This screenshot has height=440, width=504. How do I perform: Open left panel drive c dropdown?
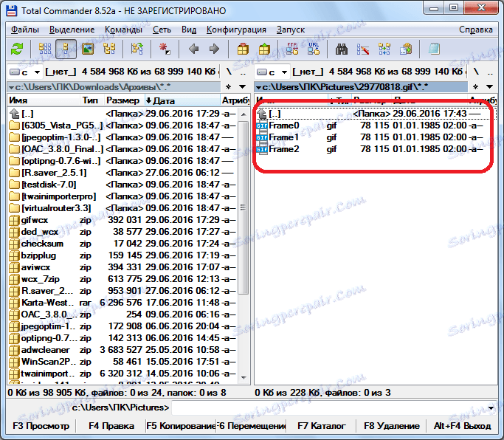click(x=25, y=72)
